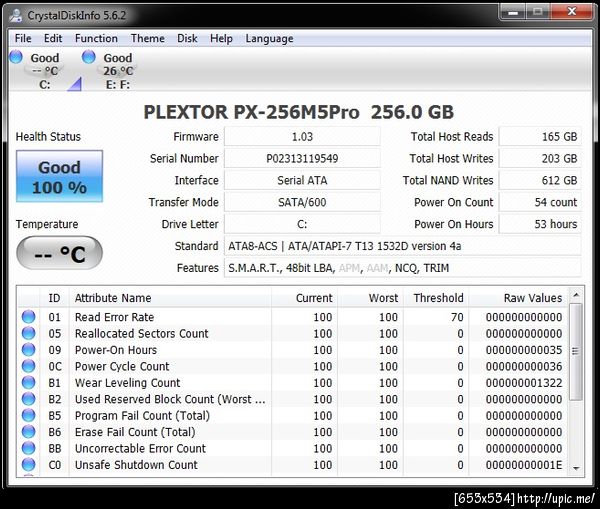
Task: Minimize the CrystalDiskInfo window
Action: click(513, 12)
